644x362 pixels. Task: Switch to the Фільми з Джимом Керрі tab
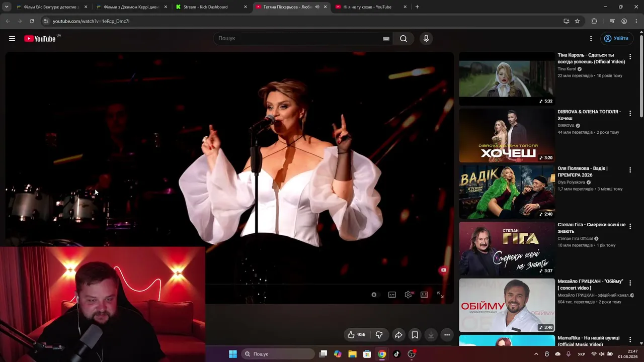[131, 7]
